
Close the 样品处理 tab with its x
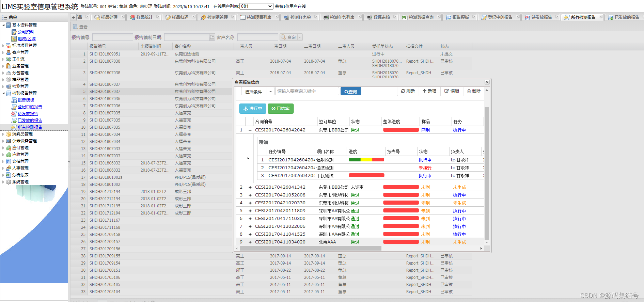[123, 17]
